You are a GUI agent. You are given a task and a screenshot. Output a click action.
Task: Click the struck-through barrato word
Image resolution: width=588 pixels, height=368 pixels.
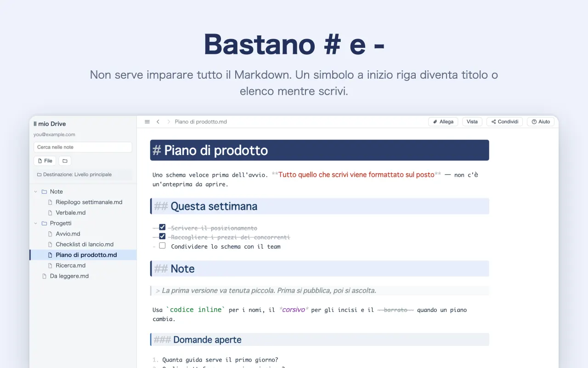(x=396, y=310)
